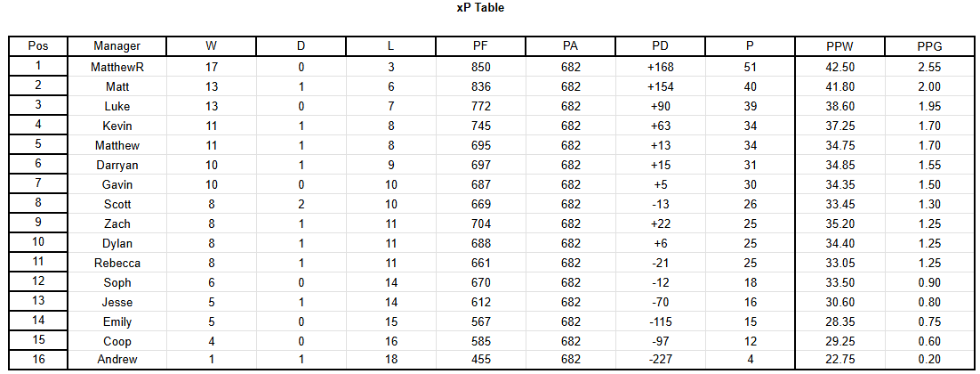Click Darryan's PF value 697
The image size is (980, 374).
pyautogui.click(x=480, y=165)
